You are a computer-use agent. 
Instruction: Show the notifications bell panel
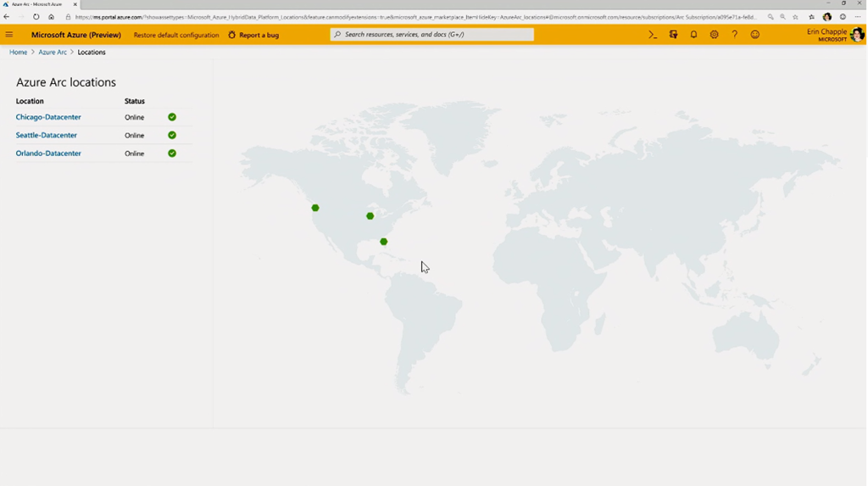pyautogui.click(x=693, y=35)
